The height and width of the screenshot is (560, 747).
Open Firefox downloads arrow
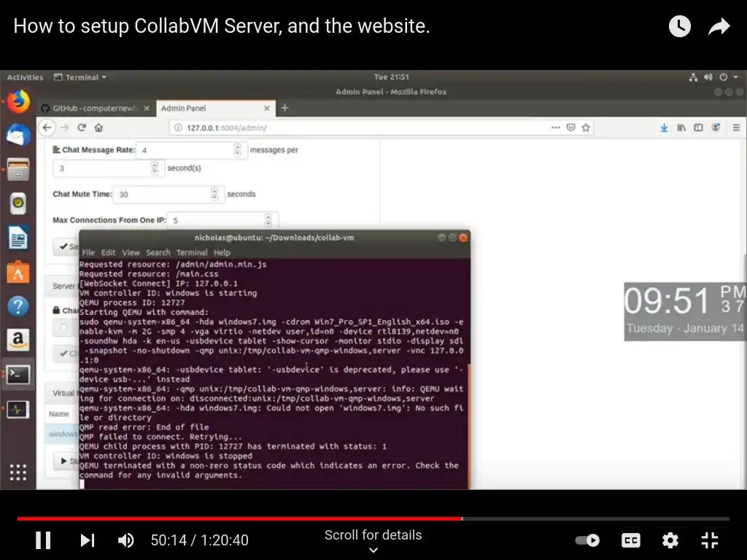(x=664, y=127)
